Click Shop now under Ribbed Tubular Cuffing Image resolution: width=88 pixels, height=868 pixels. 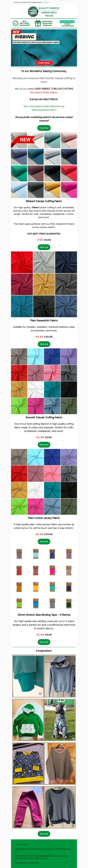coord(44,247)
